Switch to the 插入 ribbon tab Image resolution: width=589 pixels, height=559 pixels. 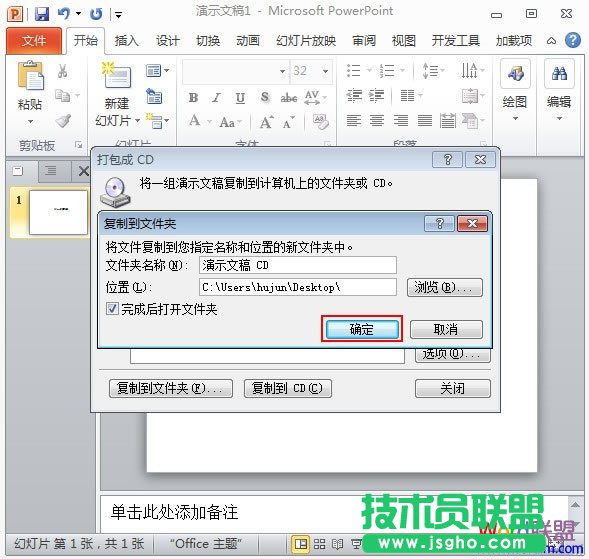click(x=126, y=40)
